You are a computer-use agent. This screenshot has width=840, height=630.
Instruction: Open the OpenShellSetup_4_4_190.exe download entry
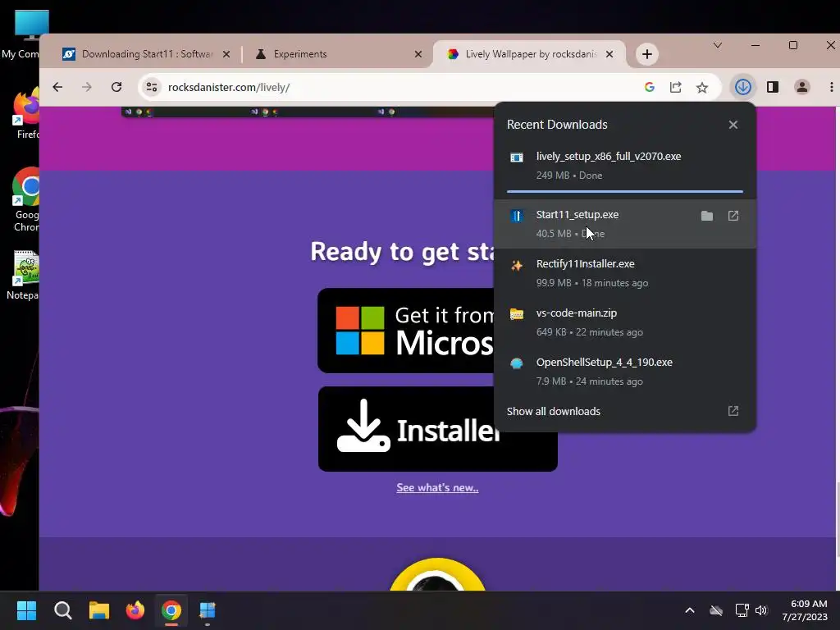tap(624, 372)
